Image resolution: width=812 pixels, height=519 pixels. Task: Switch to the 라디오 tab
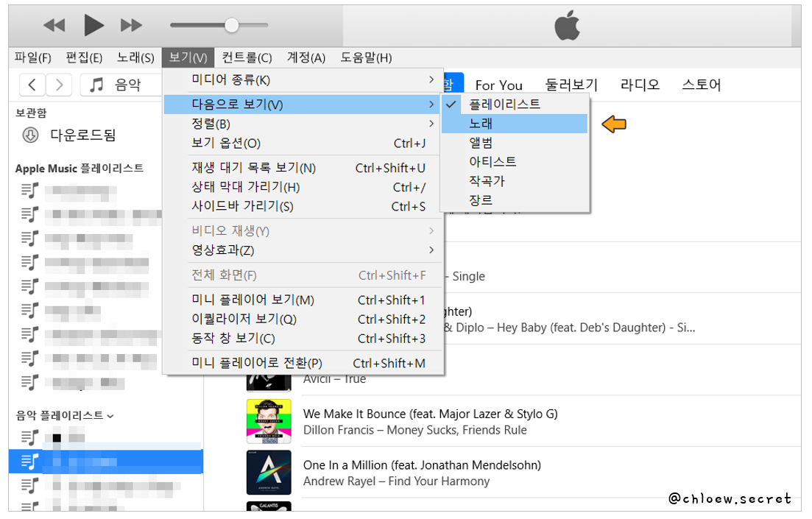[640, 85]
